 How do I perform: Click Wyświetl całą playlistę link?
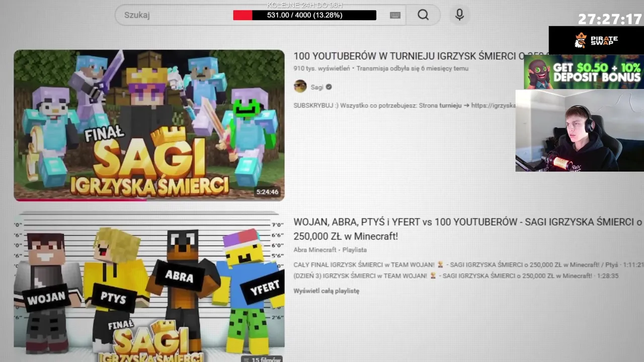pos(327,291)
